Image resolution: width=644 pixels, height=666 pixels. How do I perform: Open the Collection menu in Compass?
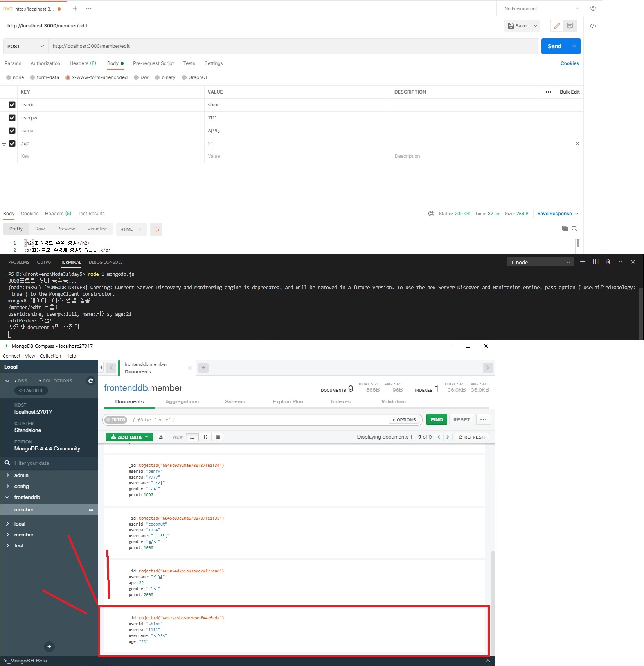click(50, 356)
